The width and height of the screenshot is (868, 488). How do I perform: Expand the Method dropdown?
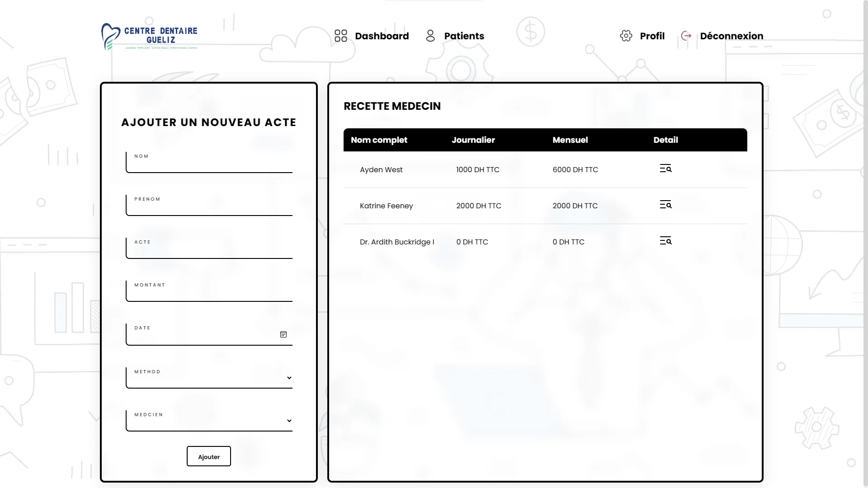pos(209,378)
